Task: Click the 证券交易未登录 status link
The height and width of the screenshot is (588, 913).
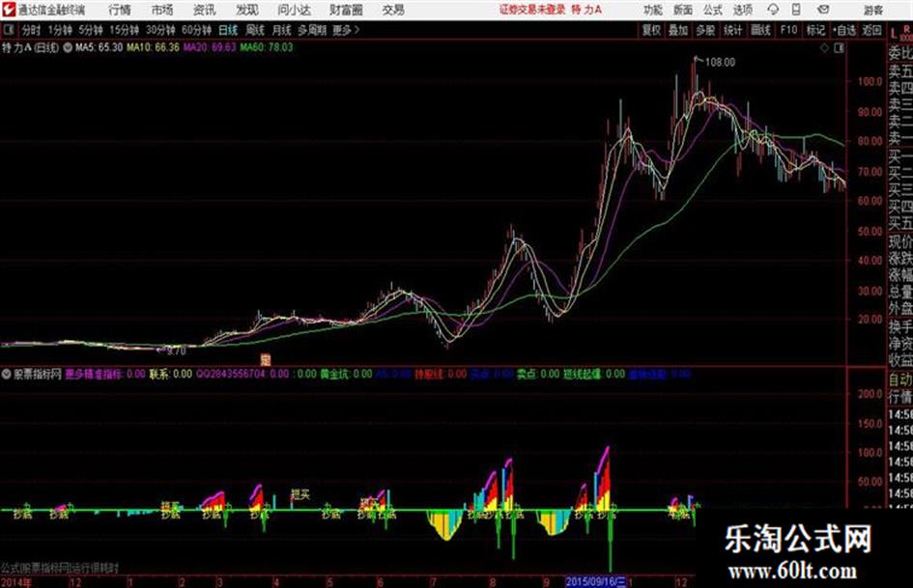Action: (532, 10)
